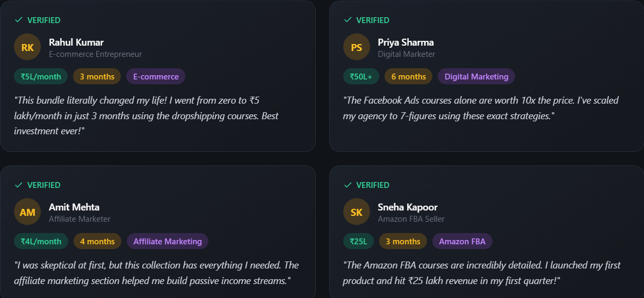Image resolution: width=644 pixels, height=298 pixels.
Task: Click the Amazon FBA purple tag
Action: tap(462, 241)
